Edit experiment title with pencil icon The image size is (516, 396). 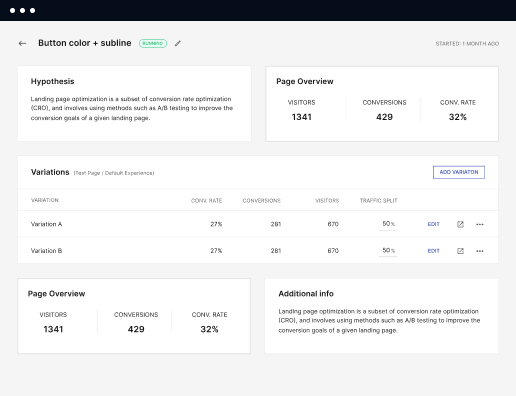178,43
